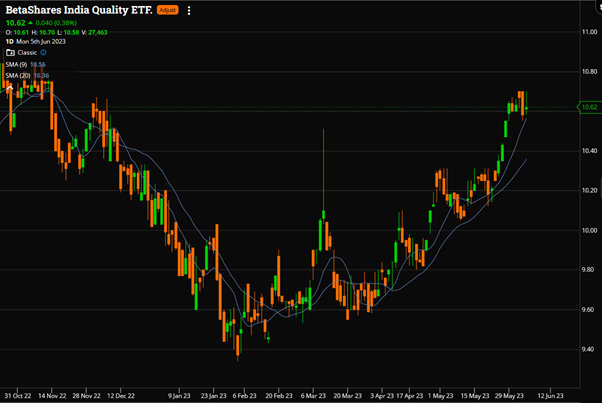Click the 1D interval label
The width and height of the screenshot is (602, 403).
pyautogui.click(x=10, y=41)
